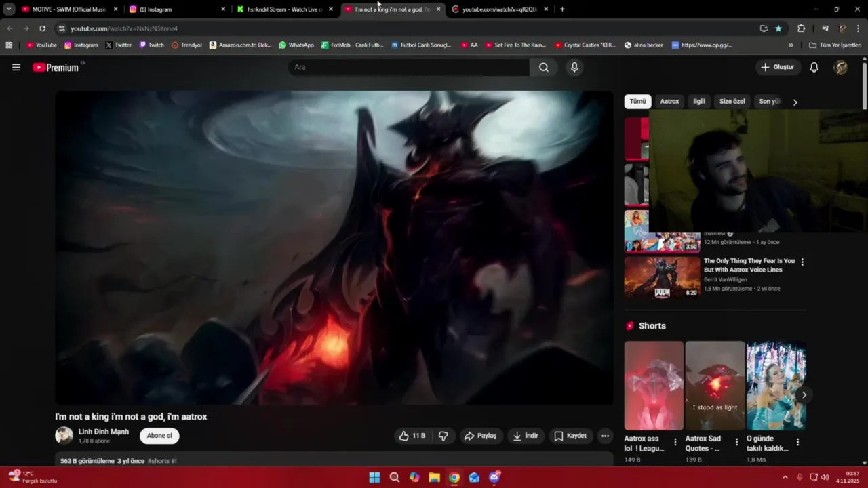Show hidden system tray icons
Image resolution: width=868 pixels, height=488 pixels.
click(785, 477)
